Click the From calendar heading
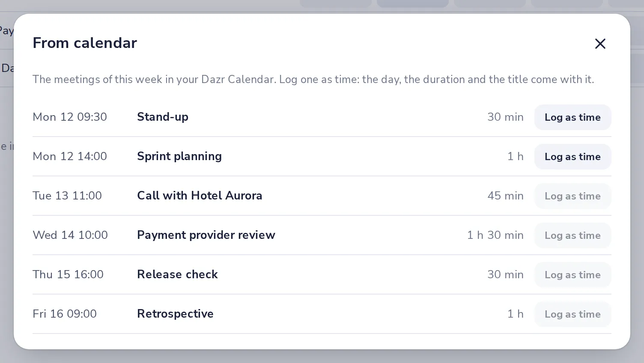 pos(85,43)
